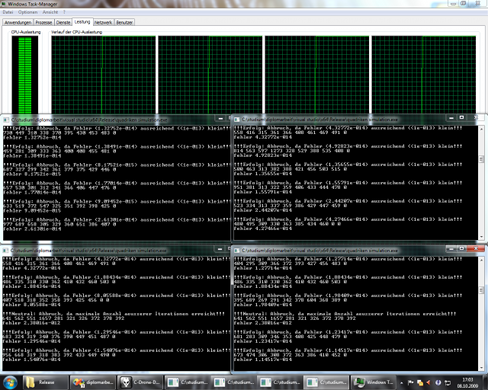
Task: Click the Action Center flag tray icon
Action: [x=410, y=383]
